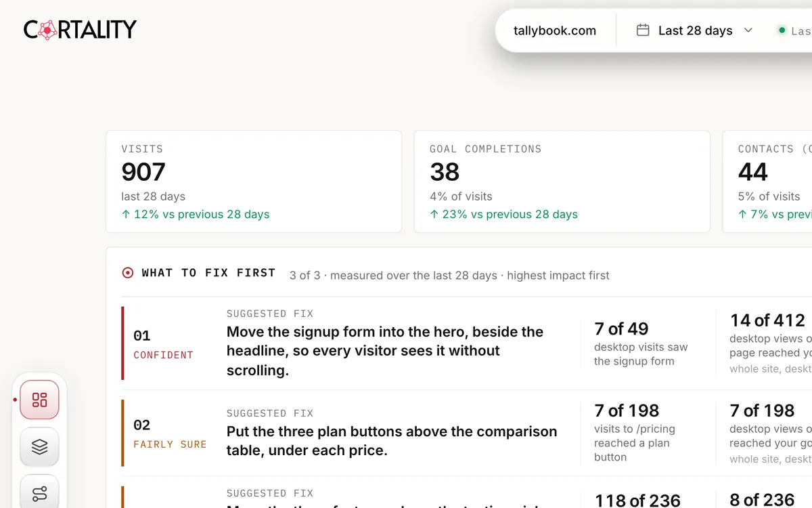
Task: Open fix 01: move signup form into hero
Action: [x=466, y=342]
